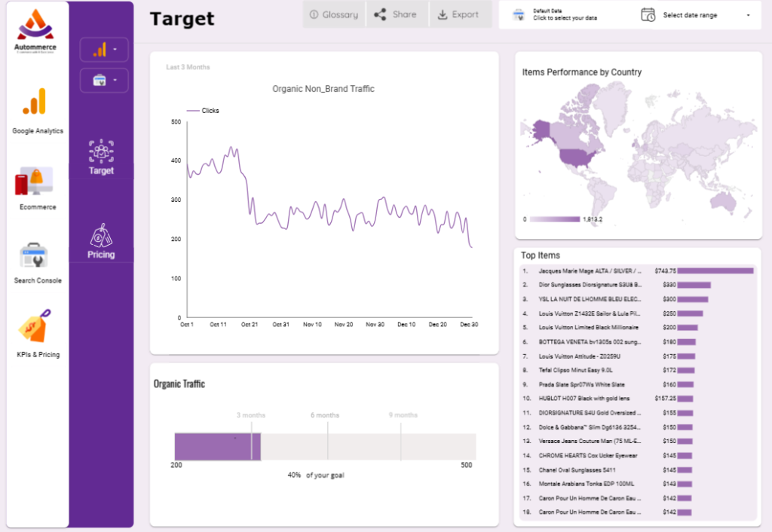Viewport: 772px width, 532px height.
Task: Click the Last 3 Months label
Action: click(188, 67)
